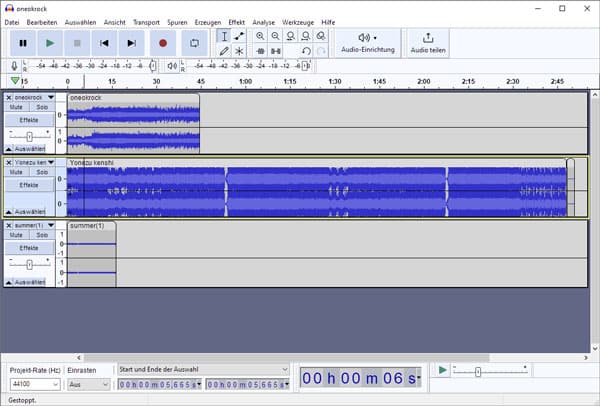
Task: Open the summer(1) track dropdown menu
Action: 51,225
